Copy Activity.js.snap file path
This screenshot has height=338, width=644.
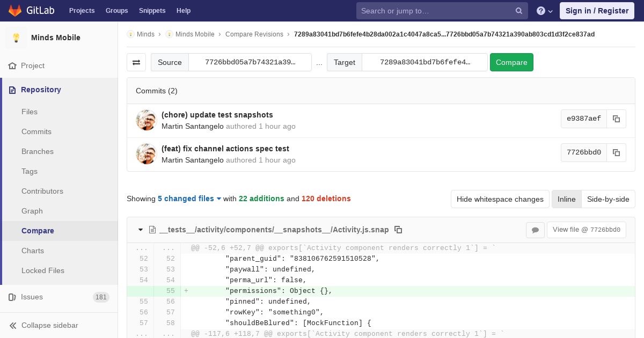point(398,230)
